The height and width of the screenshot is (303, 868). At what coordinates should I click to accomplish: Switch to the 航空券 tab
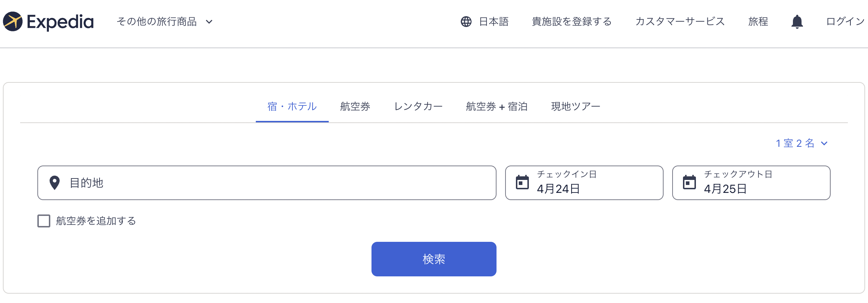point(355,107)
